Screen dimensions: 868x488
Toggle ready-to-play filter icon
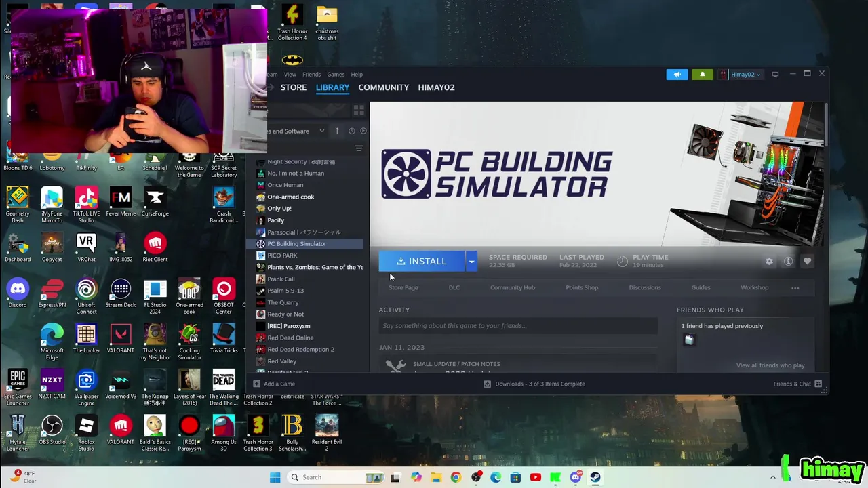point(363,131)
